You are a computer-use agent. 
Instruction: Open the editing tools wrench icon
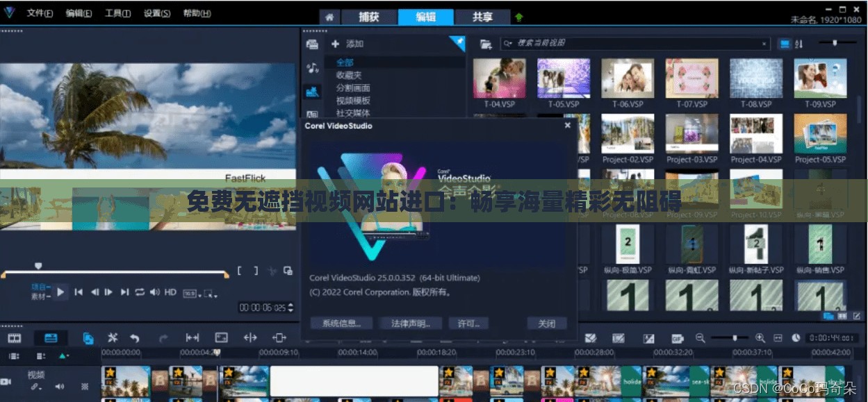(x=113, y=338)
